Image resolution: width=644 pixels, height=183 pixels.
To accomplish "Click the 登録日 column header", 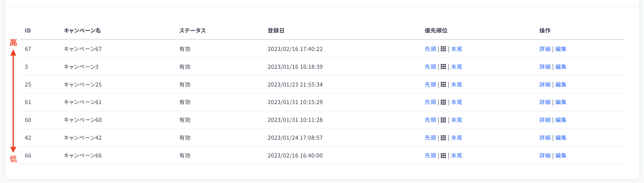I will (x=276, y=30).
